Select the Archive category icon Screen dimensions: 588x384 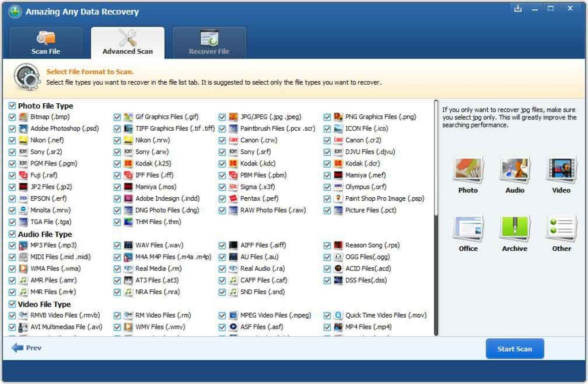coord(514,229)
